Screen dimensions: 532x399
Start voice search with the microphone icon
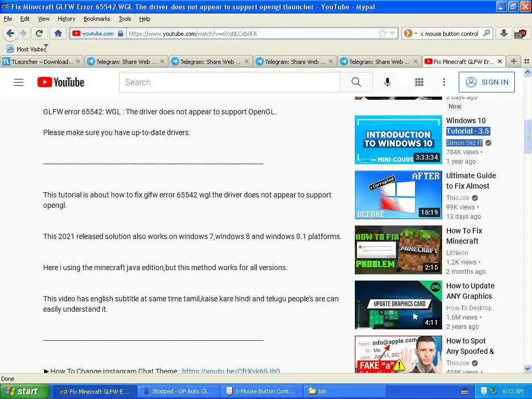pyautogui.click(x=388, y=82)
